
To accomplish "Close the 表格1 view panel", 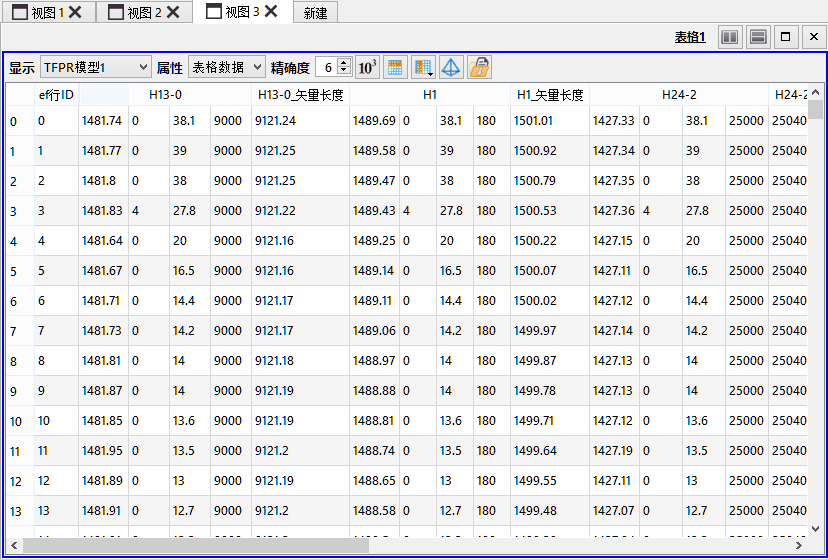I will pos(814,37).
